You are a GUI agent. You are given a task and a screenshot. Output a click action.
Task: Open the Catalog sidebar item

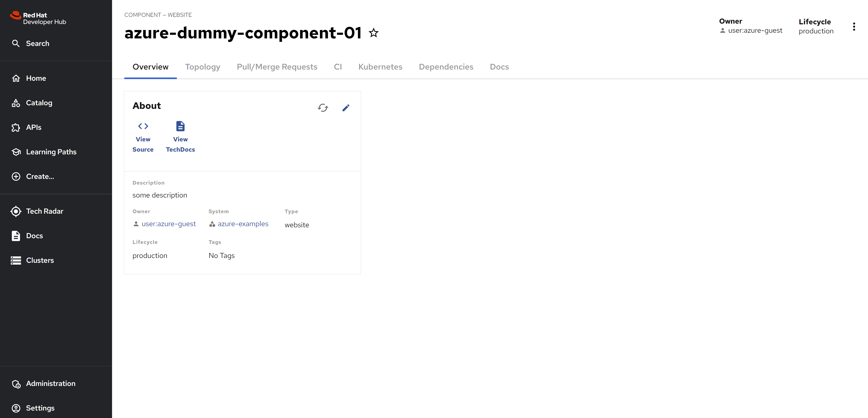point(39,103)
